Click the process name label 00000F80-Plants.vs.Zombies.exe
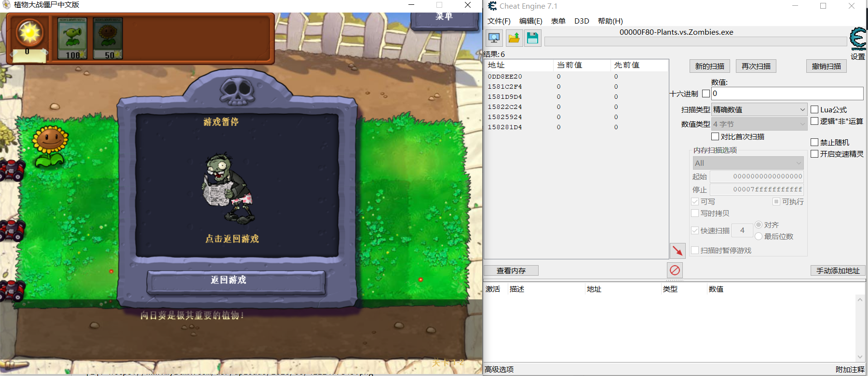 pyautogui.click(x=676, y=32)
